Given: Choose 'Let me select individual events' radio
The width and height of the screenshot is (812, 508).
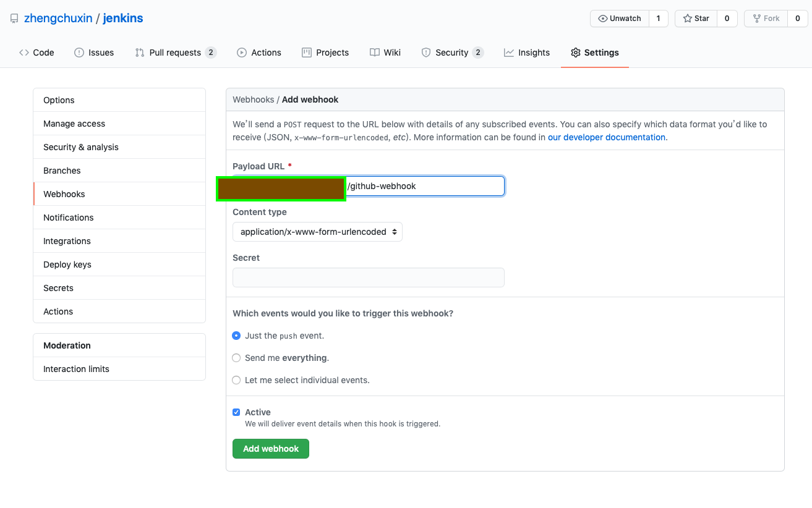Looking at the screenshot, I should click(x=236, y=380).
